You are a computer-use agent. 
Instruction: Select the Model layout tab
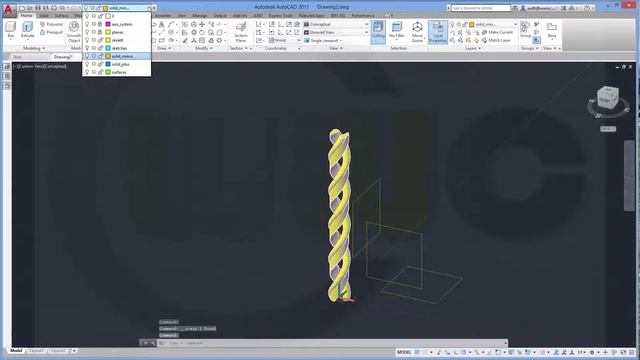[x=16, y=351]
